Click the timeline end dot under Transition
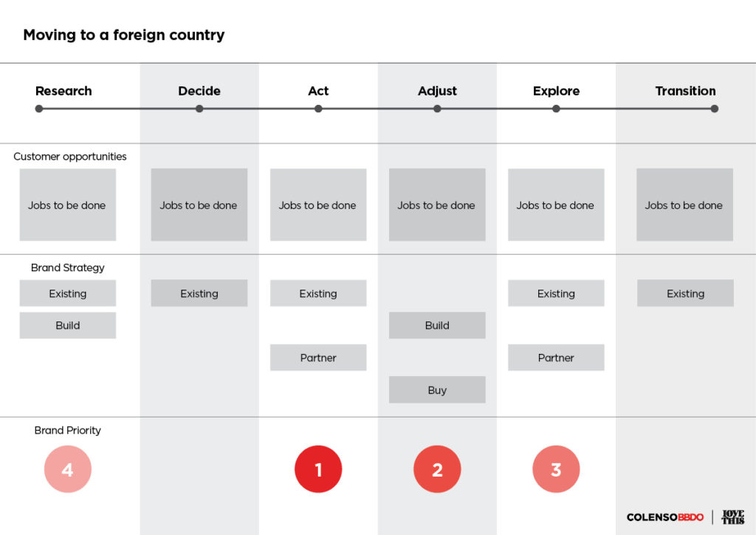Viewport: 756px width, 535px height. (x=715, y=109)
